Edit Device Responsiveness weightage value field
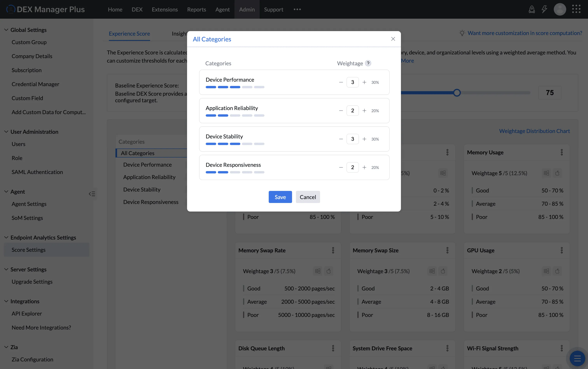Screen dimensions: 588x369 (x=353, y=167)
